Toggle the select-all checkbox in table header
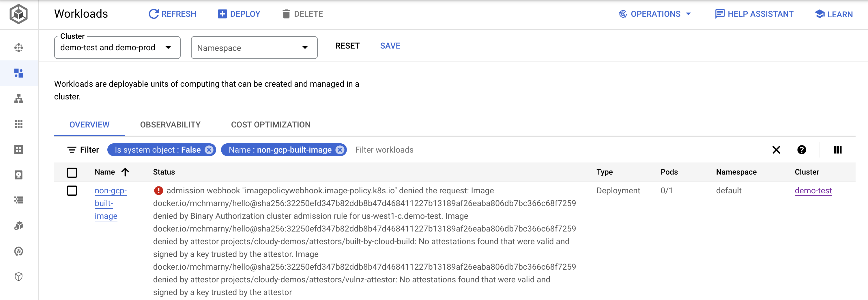 (72, 173)
